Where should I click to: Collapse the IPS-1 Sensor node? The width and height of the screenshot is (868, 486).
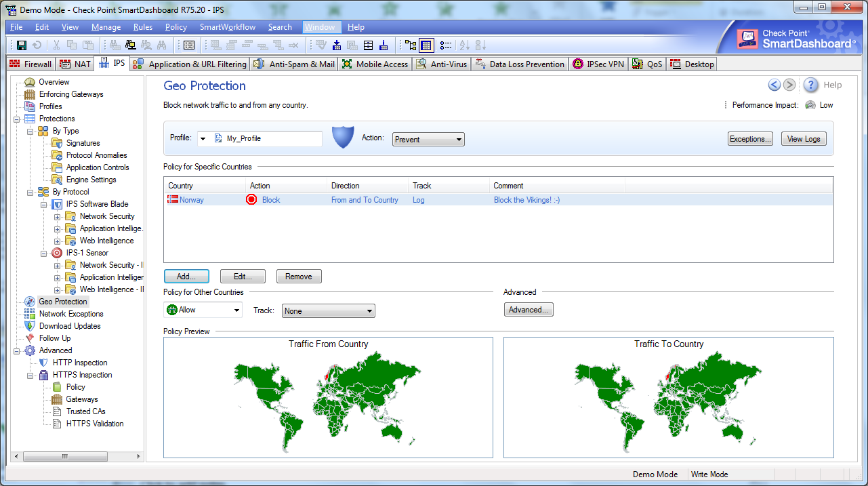click(x=44, y=253)
